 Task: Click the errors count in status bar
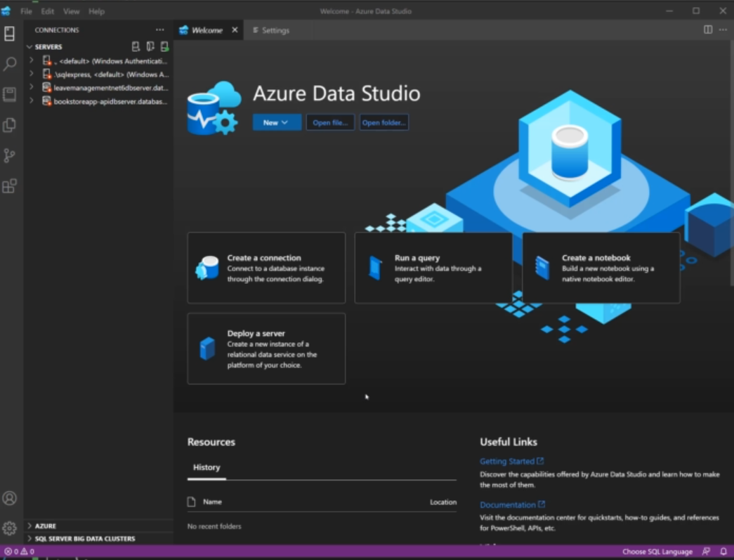coord(12,552)
